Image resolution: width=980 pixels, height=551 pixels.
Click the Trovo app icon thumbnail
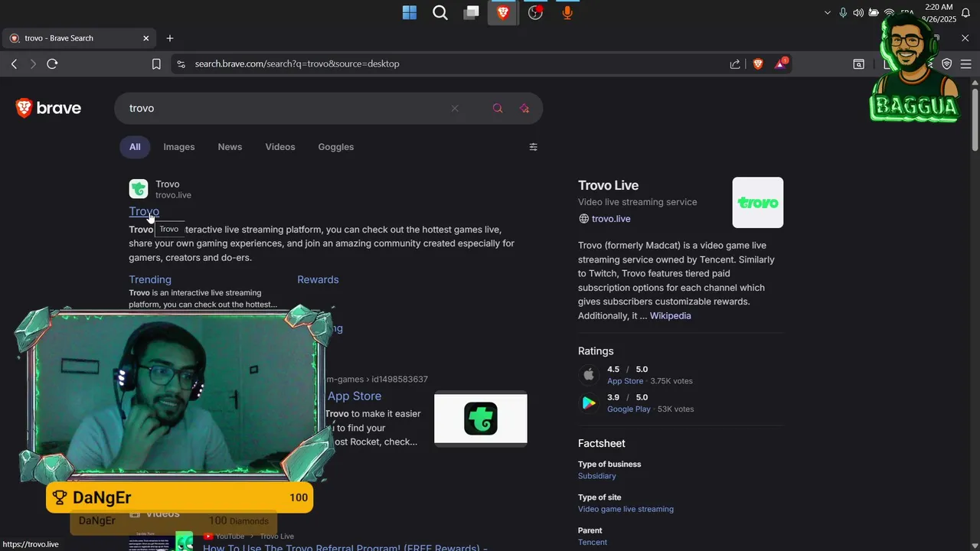click(x=481, y=419)
